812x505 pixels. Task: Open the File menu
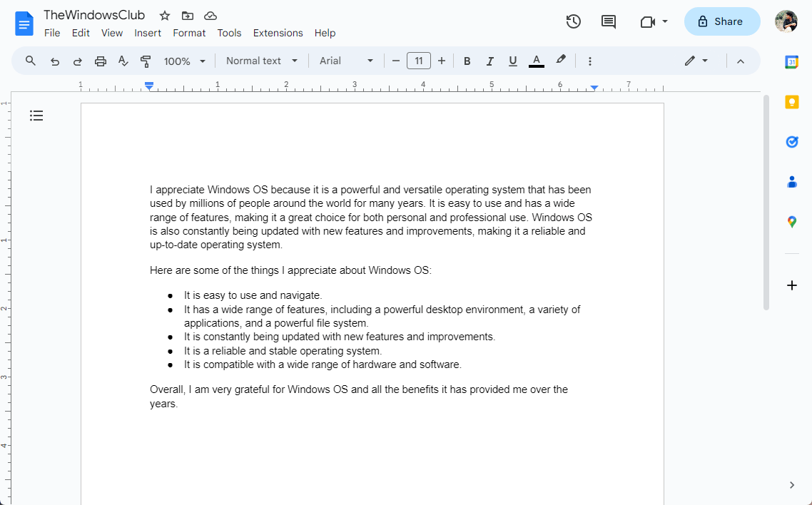click(52, 33)
